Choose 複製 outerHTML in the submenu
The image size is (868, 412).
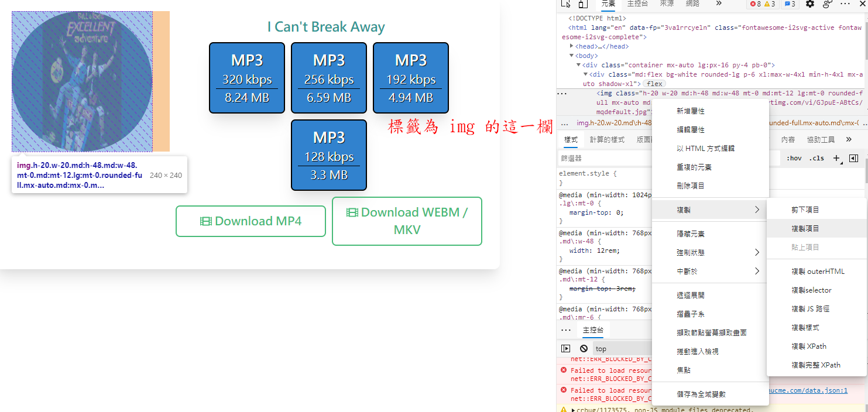[x=816, y=271]
